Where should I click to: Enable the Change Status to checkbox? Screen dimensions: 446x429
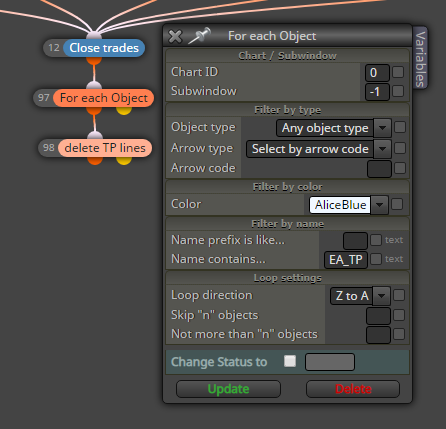click(290, 361)
